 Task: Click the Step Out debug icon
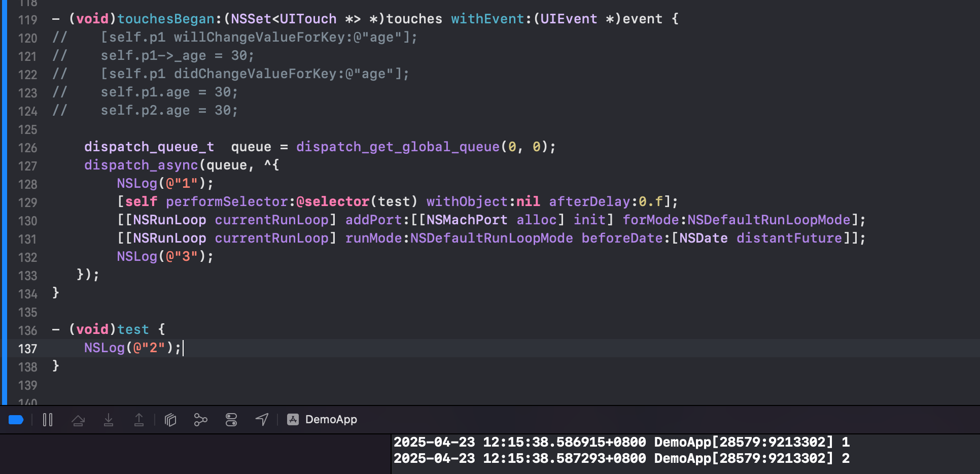tap(139, 420)
